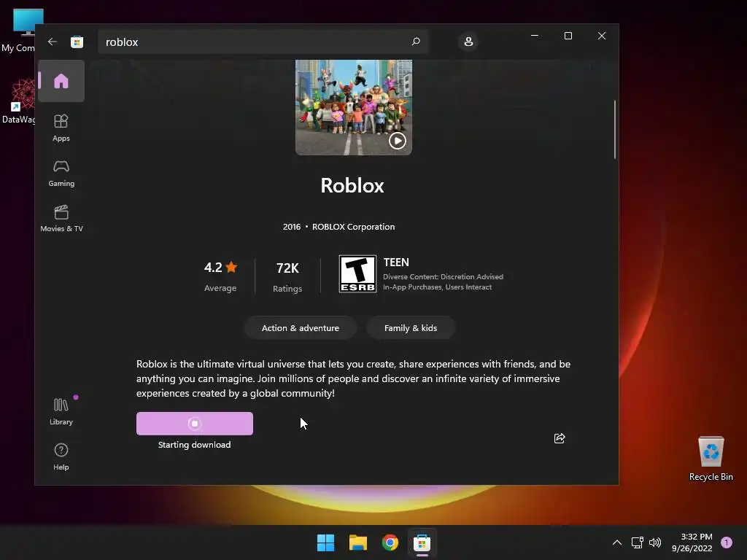Select the Home sidebar icon
The image size is (747, 560).
pyautogui.click(x=61, y=81)
